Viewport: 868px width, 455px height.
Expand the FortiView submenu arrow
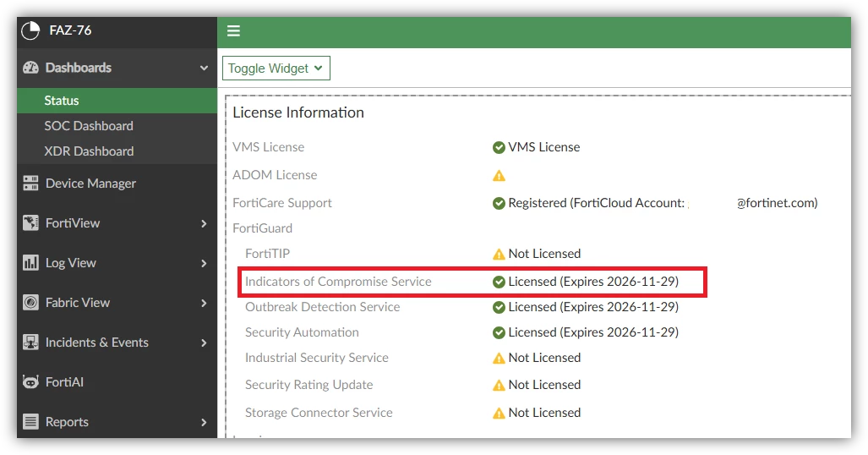point(204,223)
